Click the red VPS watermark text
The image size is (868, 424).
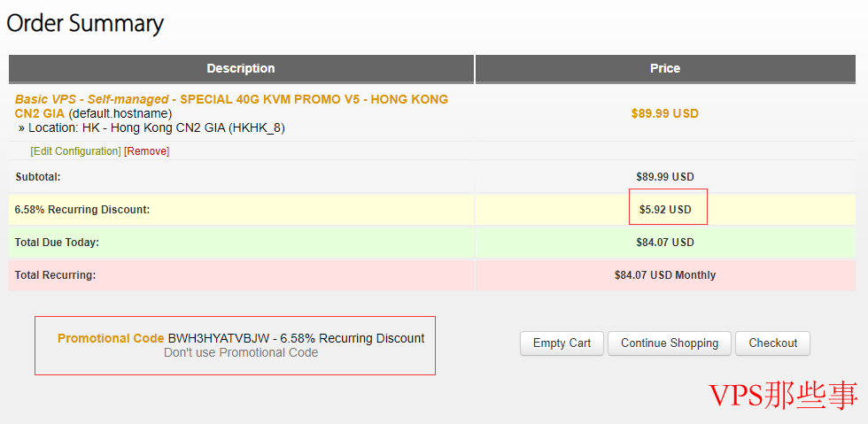783,396
